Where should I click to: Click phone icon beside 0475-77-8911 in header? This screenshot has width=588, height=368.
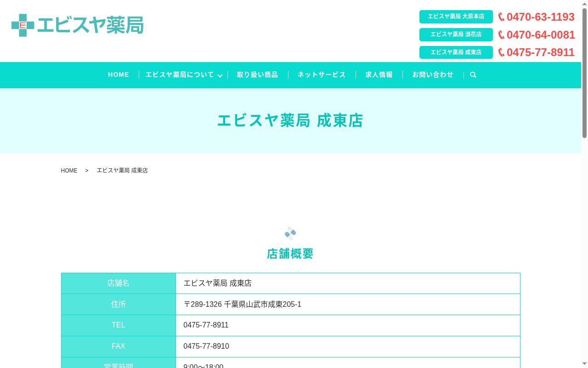pos(501,52)
